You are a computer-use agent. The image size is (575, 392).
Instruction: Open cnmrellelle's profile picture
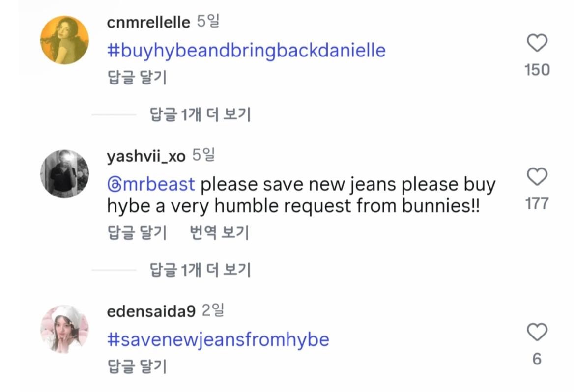[64, 40]
